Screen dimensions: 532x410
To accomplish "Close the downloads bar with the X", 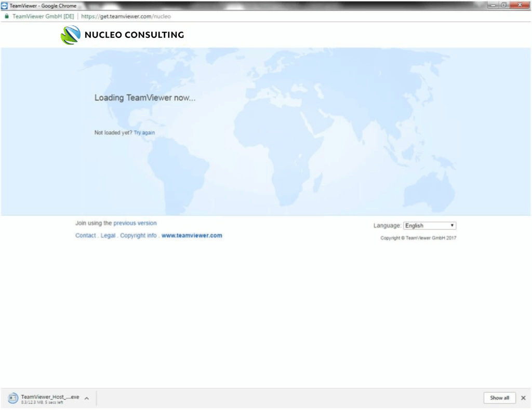I will click(523, 398).
